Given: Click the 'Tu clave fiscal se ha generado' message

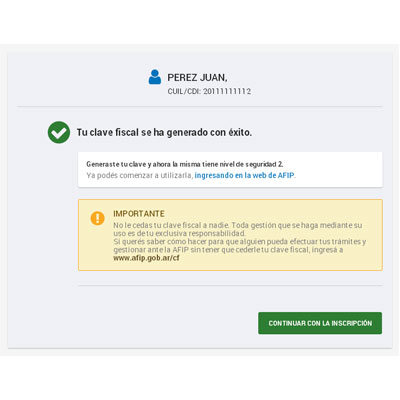Looking at the screenshot, I should tap(164, 132).
